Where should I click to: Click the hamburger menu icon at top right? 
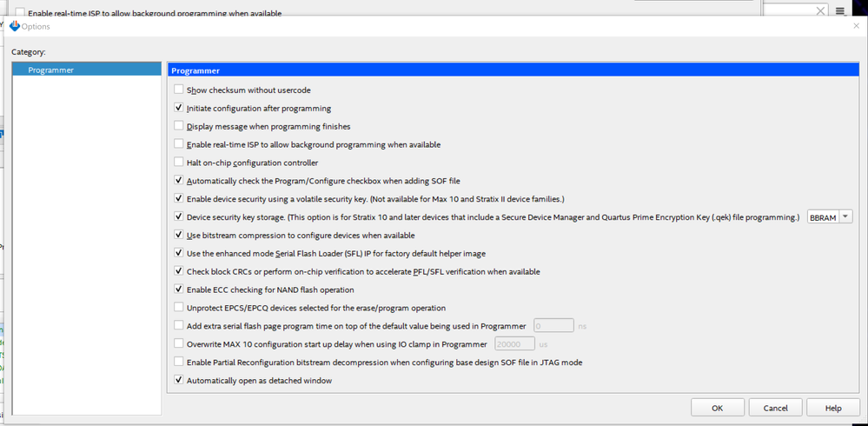[x=840, y=11]
